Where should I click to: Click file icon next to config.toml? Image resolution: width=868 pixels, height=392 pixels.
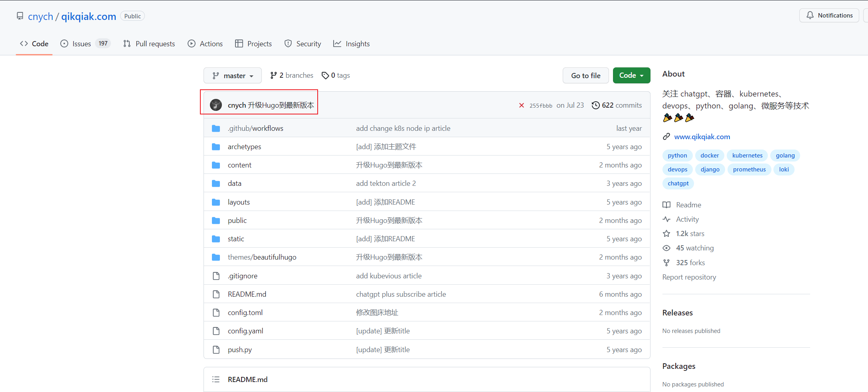coord(216,313)
